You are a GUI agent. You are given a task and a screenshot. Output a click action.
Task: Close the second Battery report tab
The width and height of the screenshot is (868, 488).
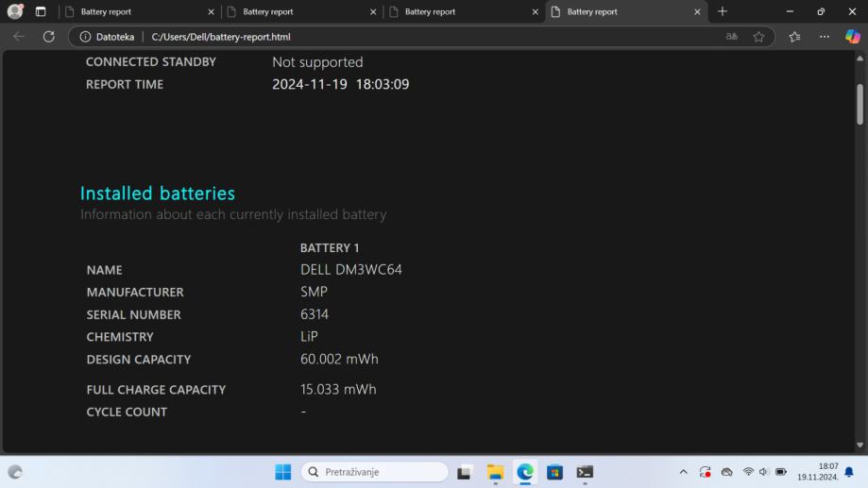tap(373, 11)
